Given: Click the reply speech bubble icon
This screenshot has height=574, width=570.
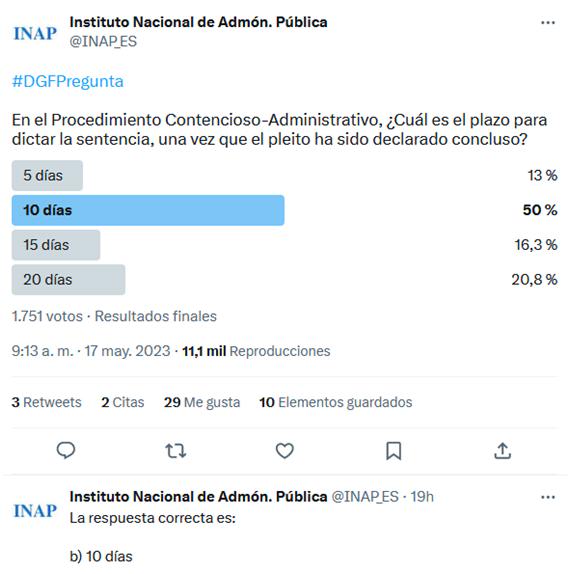Looking at the screenshot, I should point(66,450).
